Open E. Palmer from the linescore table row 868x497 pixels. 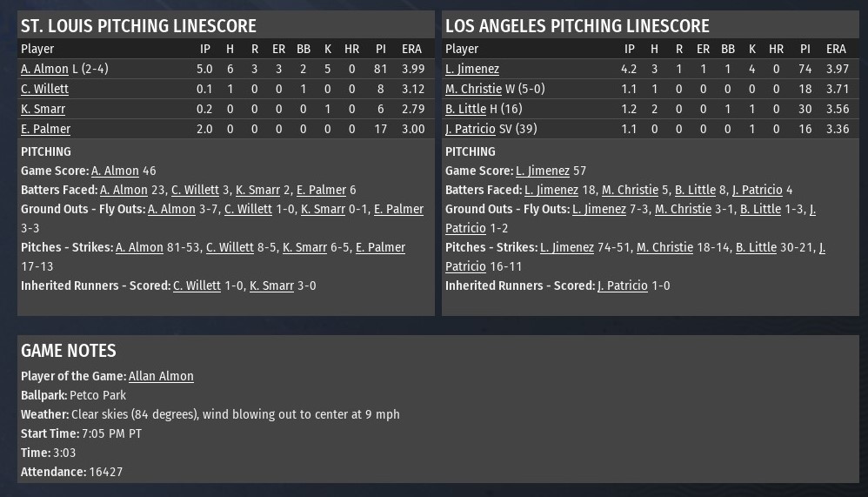coord(45,129)
